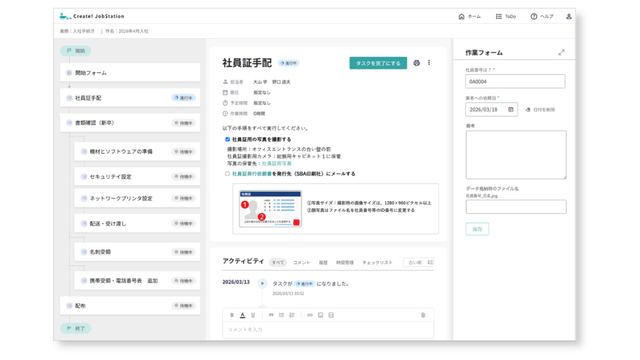
Task: Click the 予定時間 stopwatch icon
Action: pos(225,103)
